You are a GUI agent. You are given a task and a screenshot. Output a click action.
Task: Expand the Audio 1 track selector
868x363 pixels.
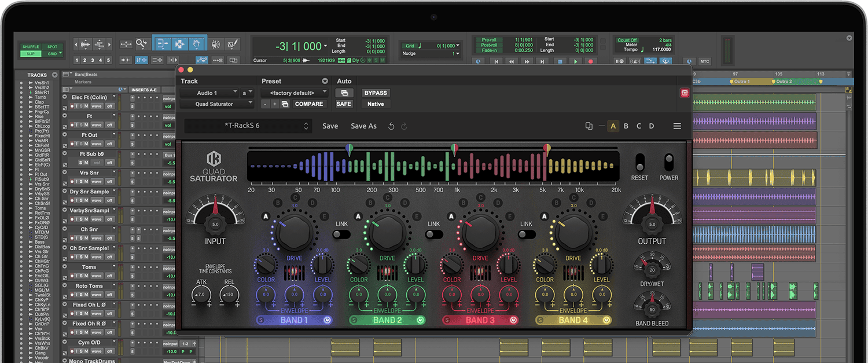click(x=209, y=93)
